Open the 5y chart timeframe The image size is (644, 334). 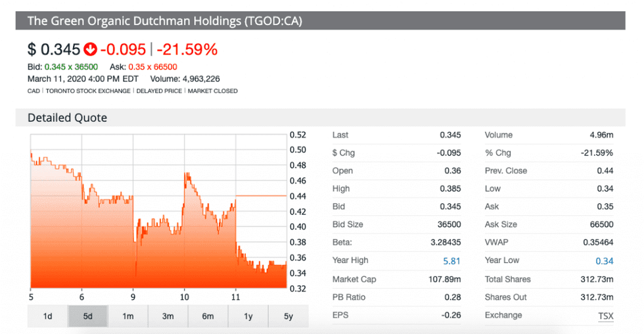[288, 316]
